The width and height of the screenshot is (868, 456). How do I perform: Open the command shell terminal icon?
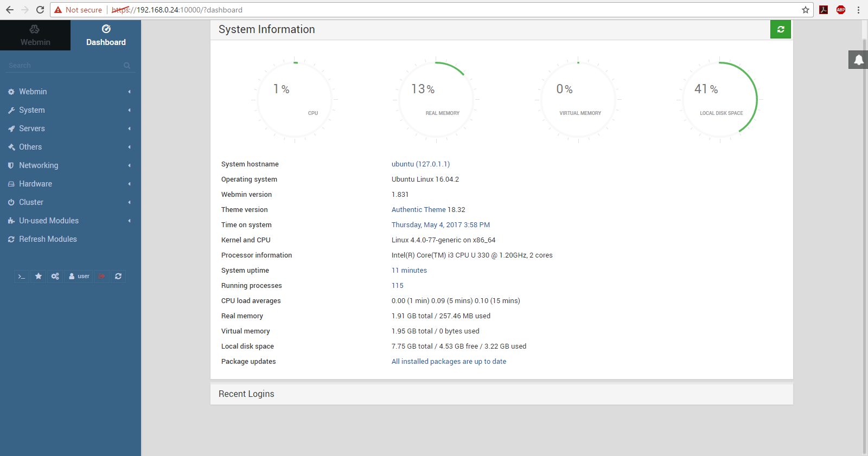click(22, 277)
